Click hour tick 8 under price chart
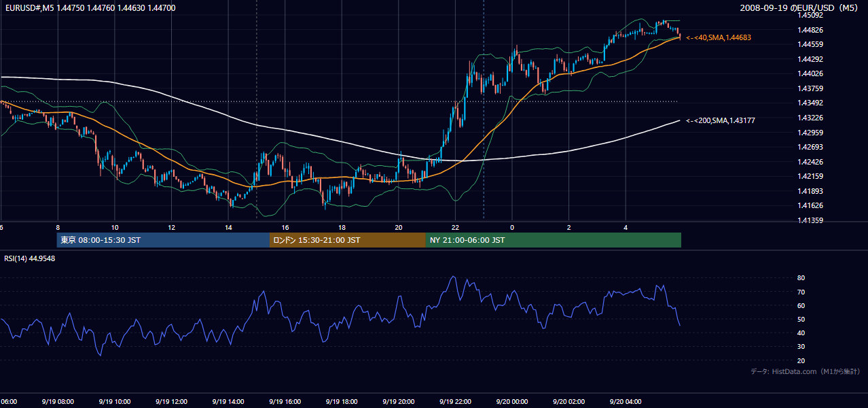868x408 pixels. (58, 228)
